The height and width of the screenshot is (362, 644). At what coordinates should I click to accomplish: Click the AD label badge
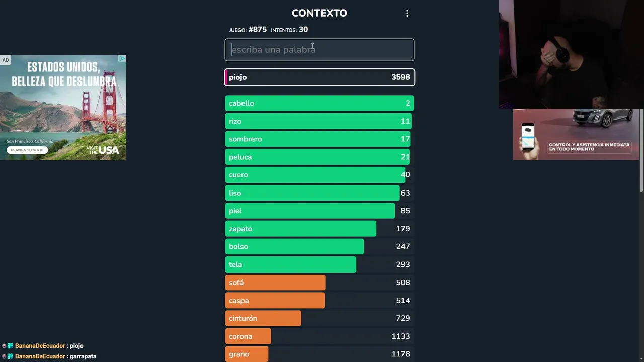tap(6, 60)
